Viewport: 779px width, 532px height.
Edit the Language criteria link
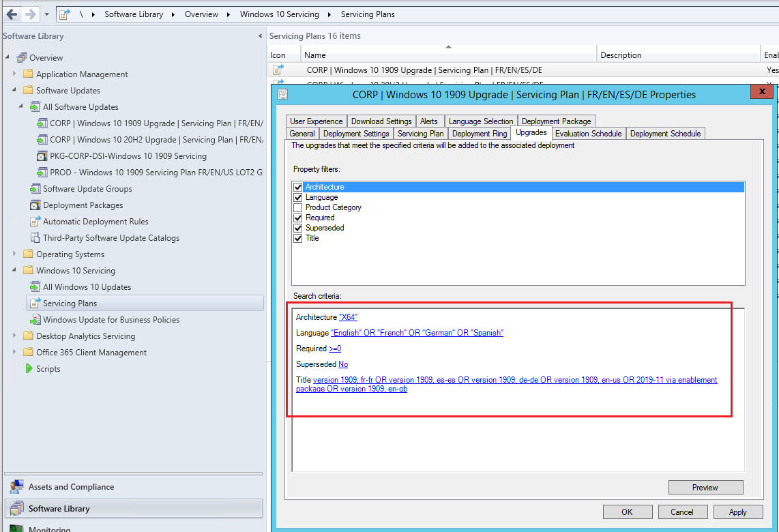[417, 333]
